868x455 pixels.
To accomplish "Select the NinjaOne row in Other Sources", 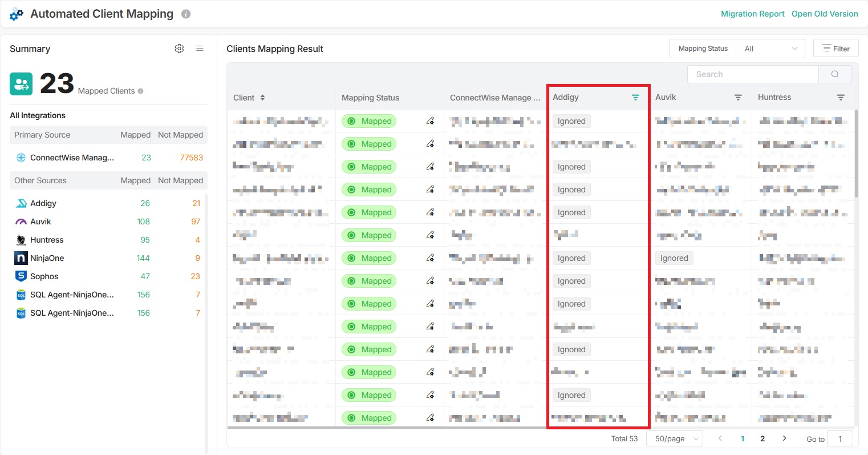I will coord(107,258).
